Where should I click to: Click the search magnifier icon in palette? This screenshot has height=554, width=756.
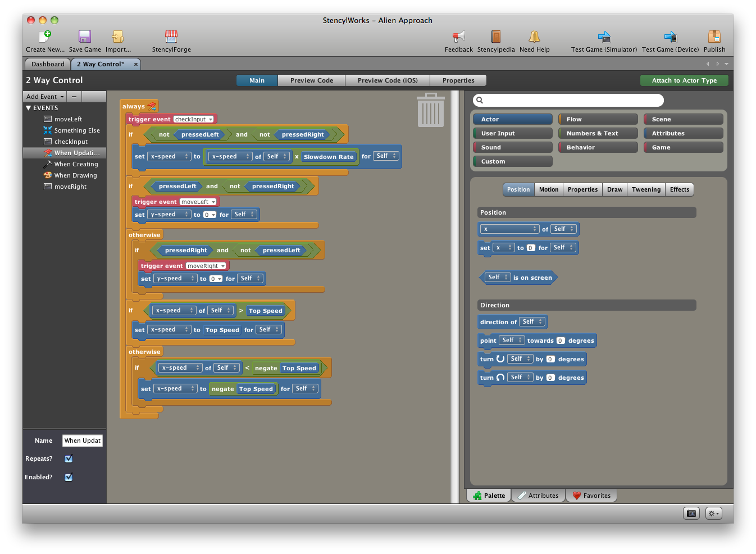[480, 100]
